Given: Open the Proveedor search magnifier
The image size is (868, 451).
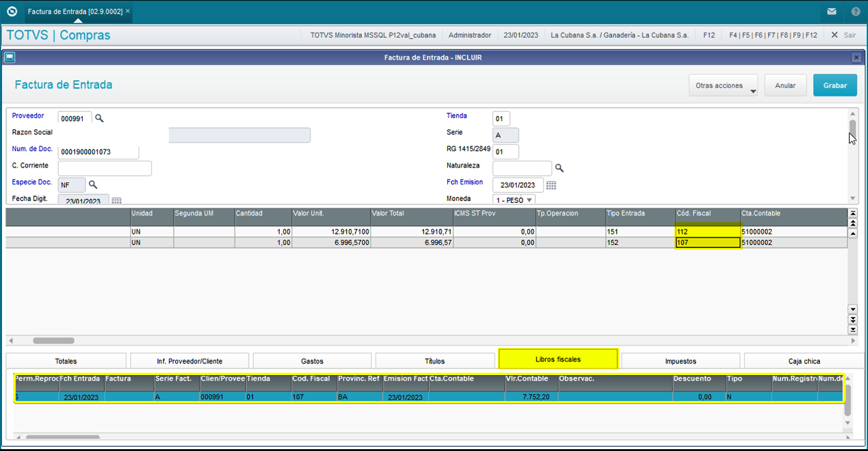Looking at the screenshot, I should point(99,119).
